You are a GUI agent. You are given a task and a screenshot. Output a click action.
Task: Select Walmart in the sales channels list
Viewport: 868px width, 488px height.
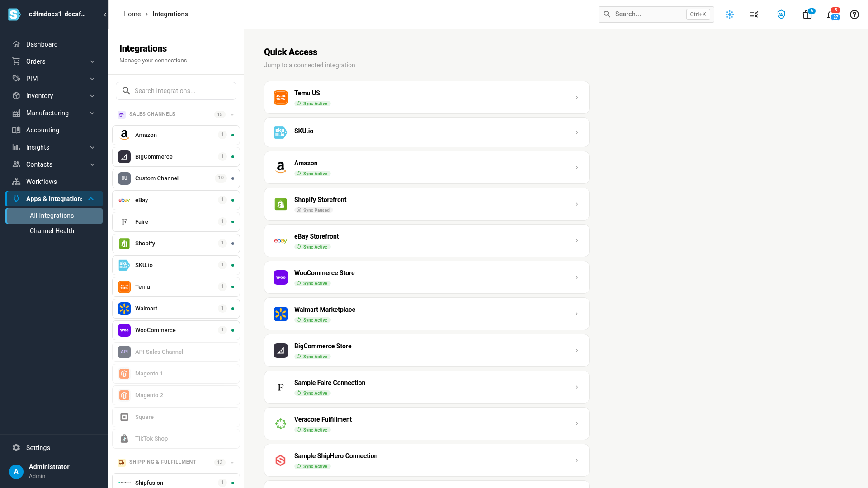click(176, 309)
